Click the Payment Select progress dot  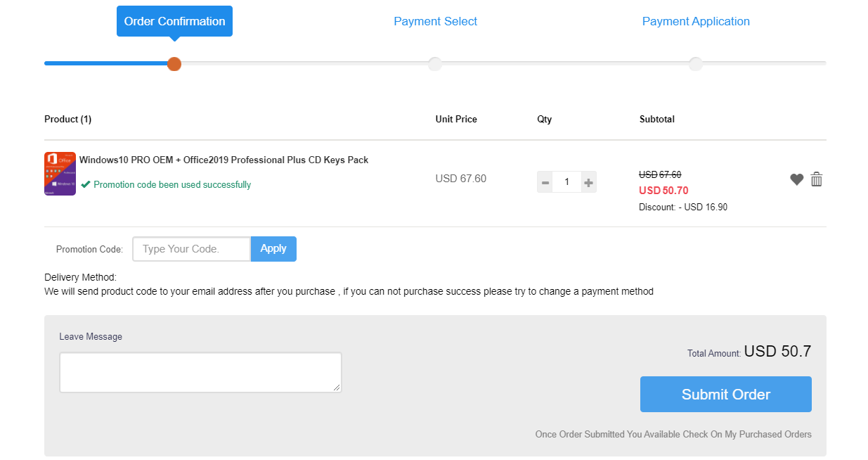(435, 64)
